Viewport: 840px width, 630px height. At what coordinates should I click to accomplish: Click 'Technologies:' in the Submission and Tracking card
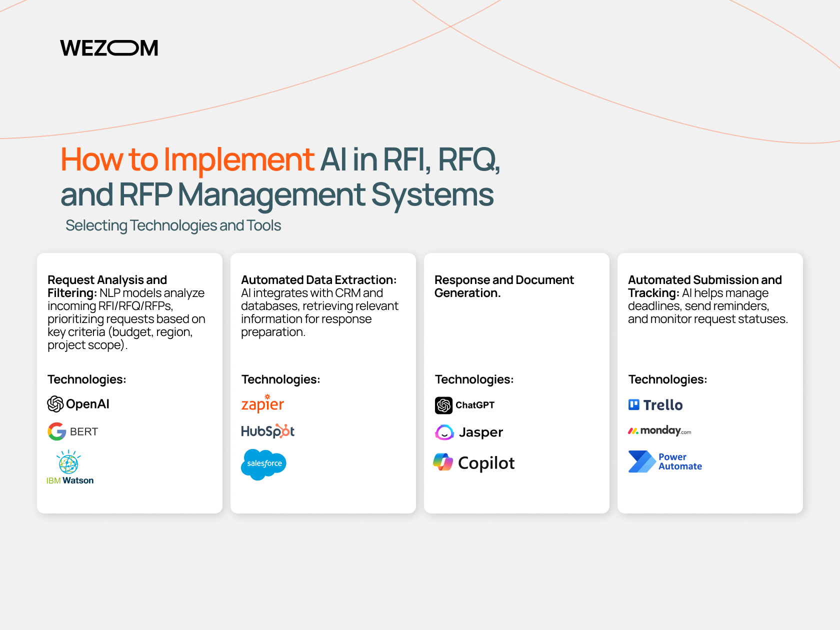[x=667, y=379]
